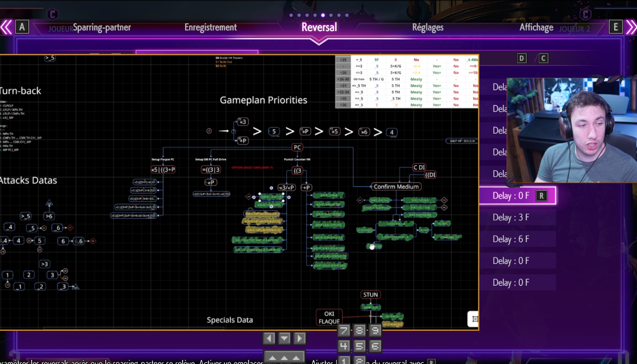The height and width of the screenshot is (364, 637).
Task: Click the R key icon on highlighted delay
Action: (541, 195)
